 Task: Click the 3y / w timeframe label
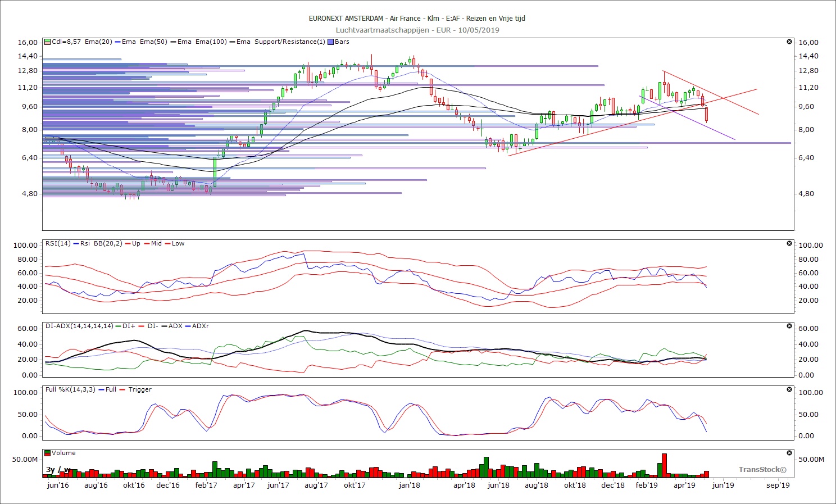click(58, 470)
